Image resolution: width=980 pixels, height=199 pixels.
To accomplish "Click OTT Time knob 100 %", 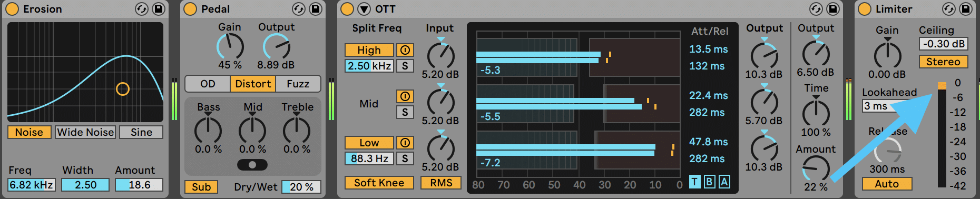I will (816, 113).
